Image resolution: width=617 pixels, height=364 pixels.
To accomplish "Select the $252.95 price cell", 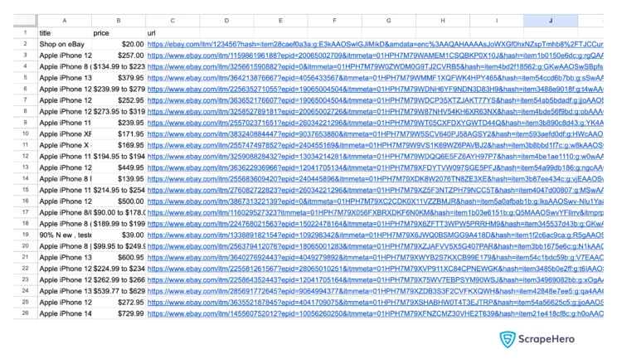I will [x=119, y=100].
